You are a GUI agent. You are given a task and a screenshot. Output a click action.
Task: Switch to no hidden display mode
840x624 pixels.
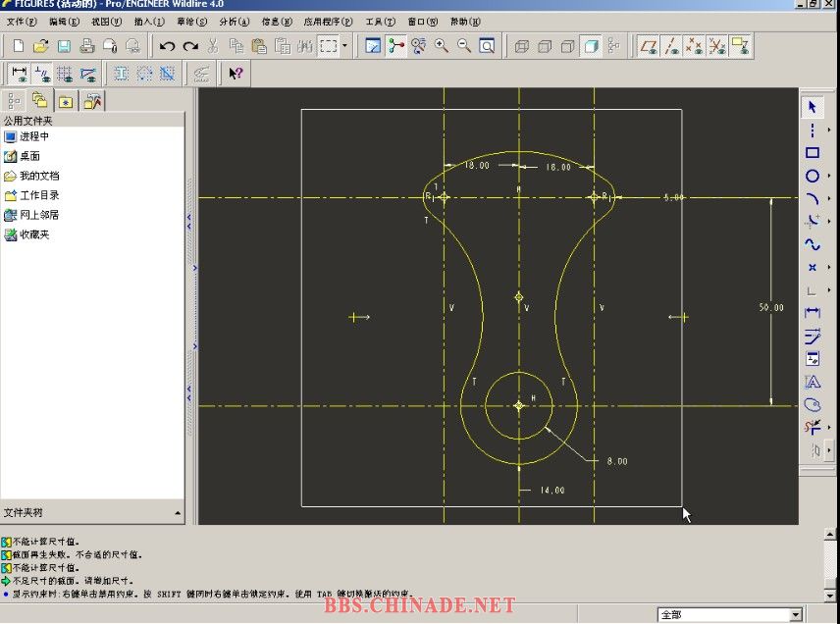coord(567,46)
